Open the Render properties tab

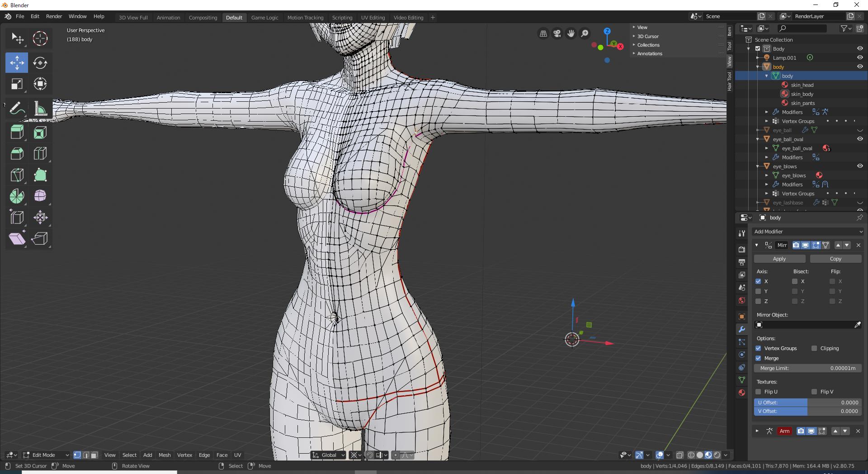coord(741,249)
